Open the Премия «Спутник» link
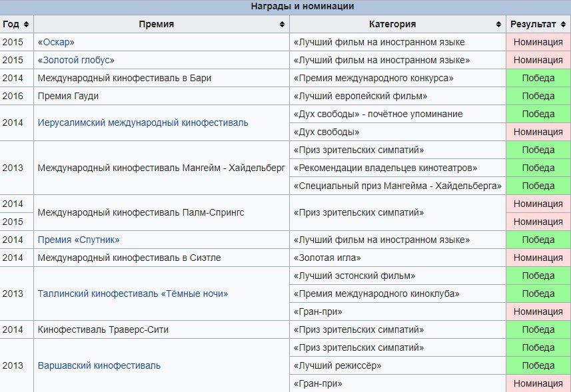The height and width of the screenshot is (392, 571). [79, 240]
